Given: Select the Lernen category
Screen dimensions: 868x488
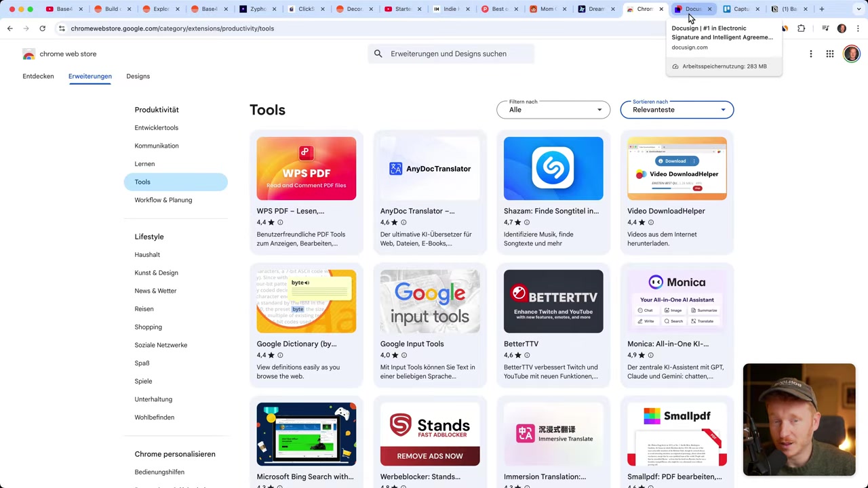Looking at the screenshot, I should (144, 164).
